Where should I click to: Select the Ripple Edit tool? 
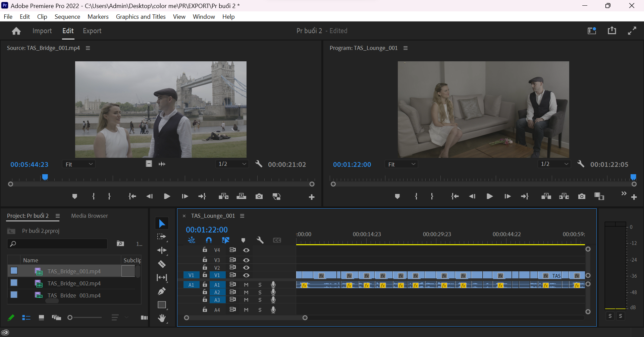pyautogui.click(x=162, y=250)
